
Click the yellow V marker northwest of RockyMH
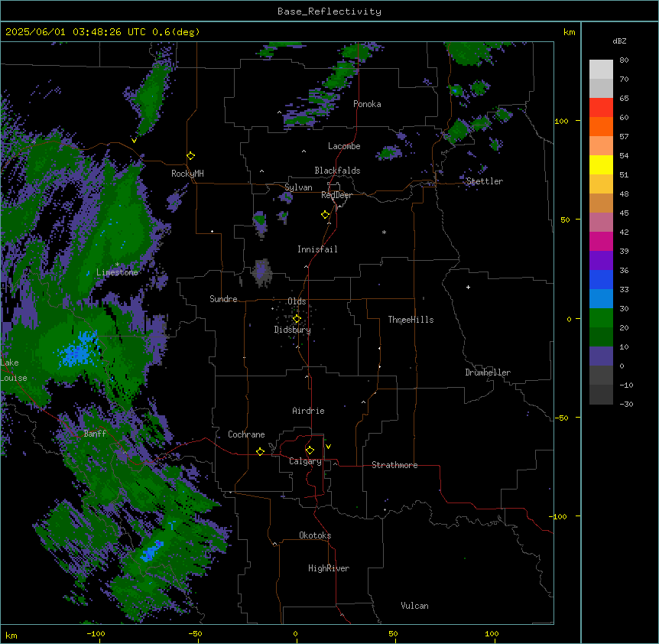click(134, 141)
